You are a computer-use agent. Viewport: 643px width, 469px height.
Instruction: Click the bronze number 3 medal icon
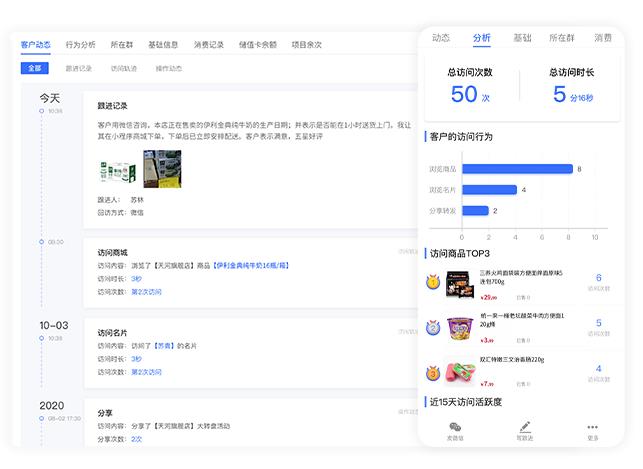(x=433, y=373)
